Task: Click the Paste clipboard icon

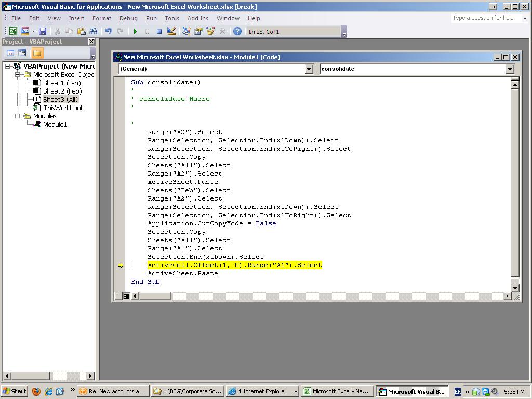Action: (81, 31)
